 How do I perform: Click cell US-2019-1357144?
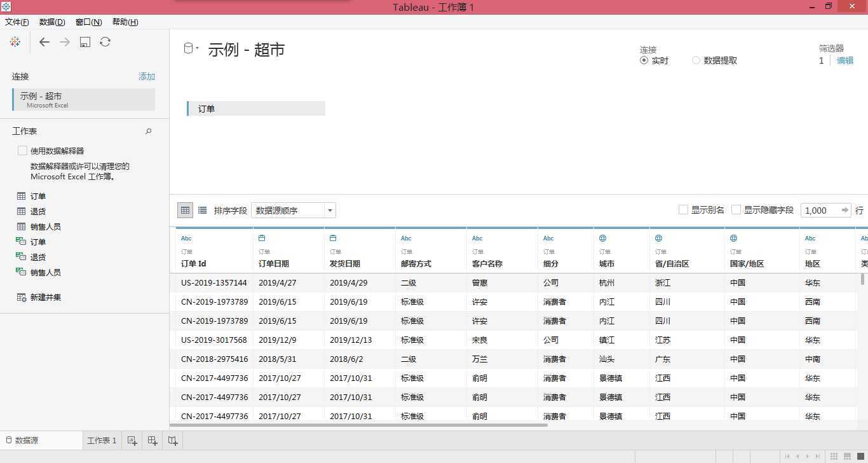click(x=214, y=283)
